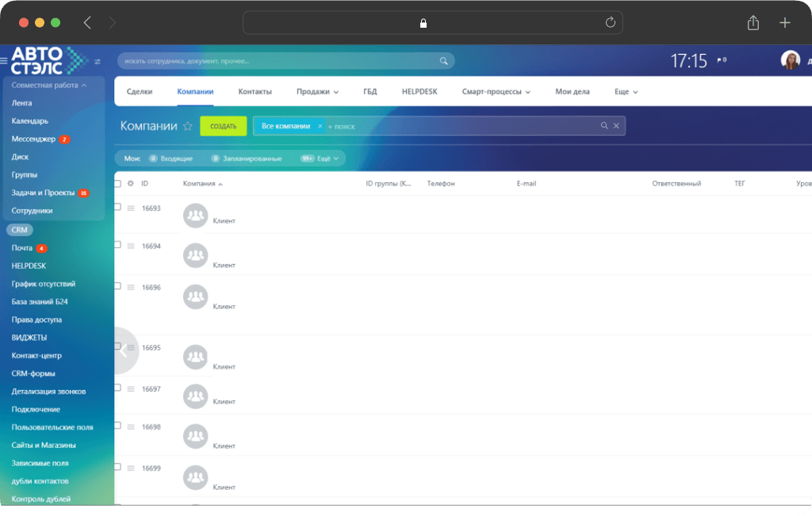Expand the Смарт-процессы dropdown

(x=496, y=92)
